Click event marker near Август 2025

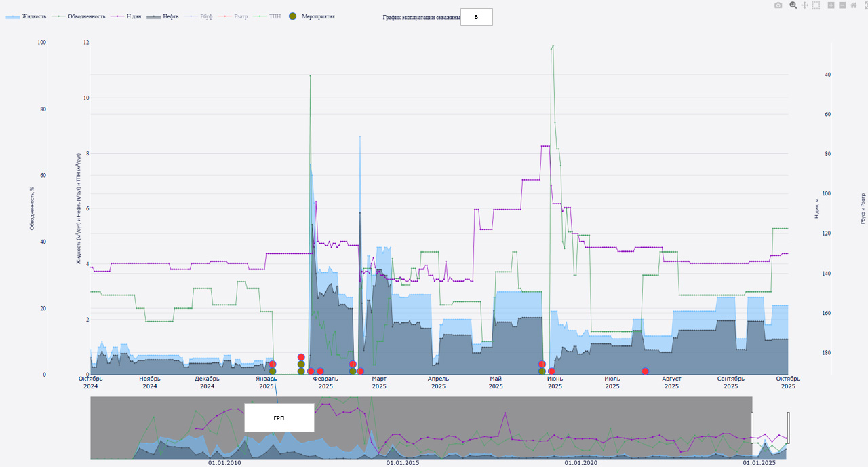(645, 371)
